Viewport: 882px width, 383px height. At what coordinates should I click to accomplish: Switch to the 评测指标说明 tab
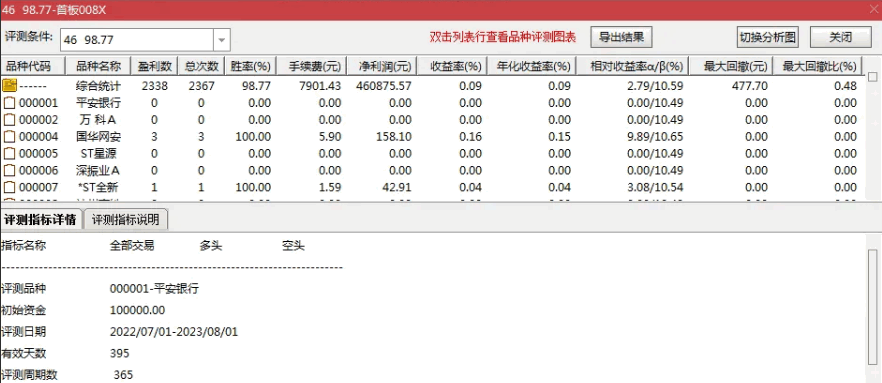coord(125,220)
